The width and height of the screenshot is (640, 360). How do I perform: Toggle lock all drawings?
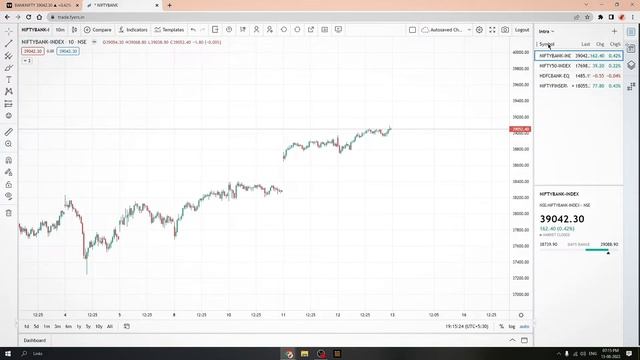point(9,184)
